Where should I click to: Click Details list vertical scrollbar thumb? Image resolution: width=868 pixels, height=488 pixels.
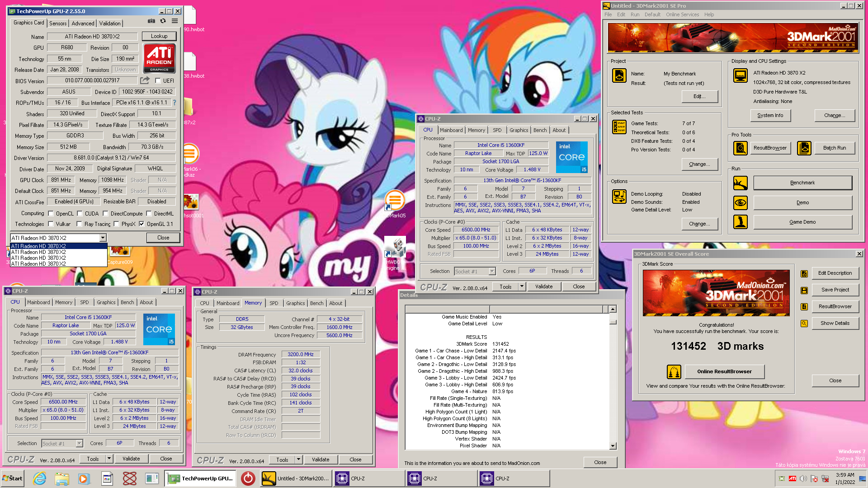[613, 322]
